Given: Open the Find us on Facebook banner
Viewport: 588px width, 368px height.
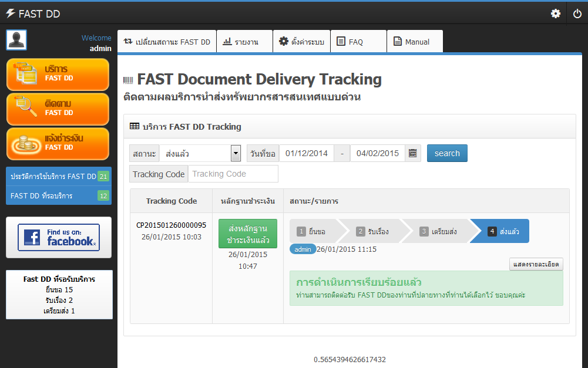Looking at the screenshot, I should 59,237.
